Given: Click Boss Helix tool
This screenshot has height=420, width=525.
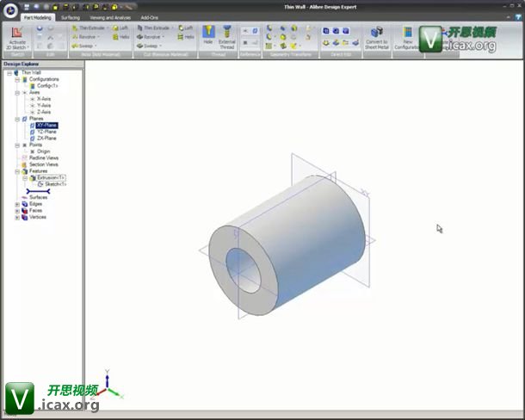Looking at the screenshot, I should [x=121, y=37].
